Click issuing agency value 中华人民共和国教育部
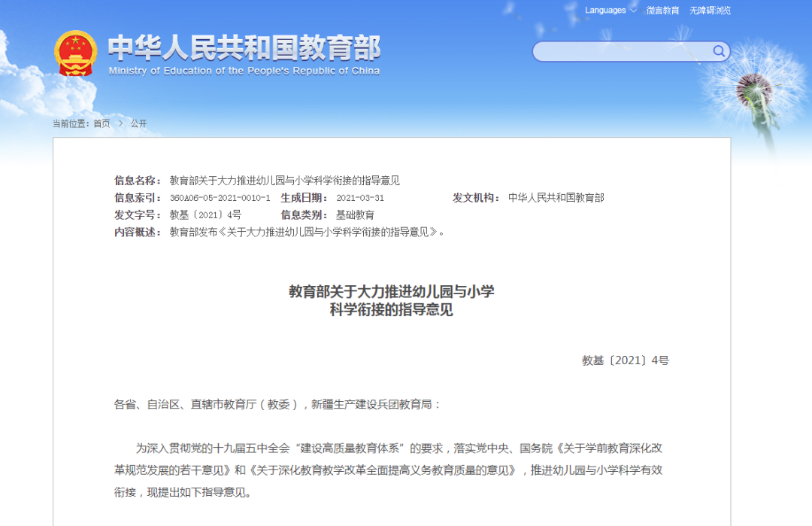The image size is (812, 526). point(556,197)
